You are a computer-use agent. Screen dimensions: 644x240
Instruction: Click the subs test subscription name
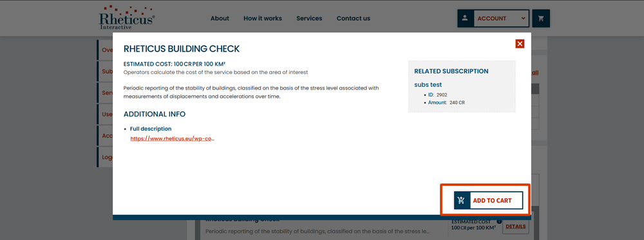(428, 84)
